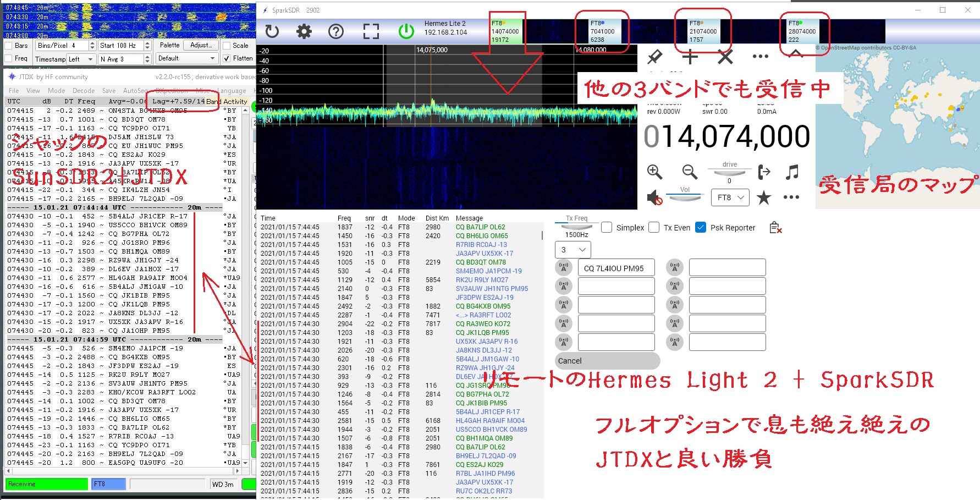The height and width of the screenshot is (500, 980).
Task: Click the drive level slider
Action: [x=729, y=173]
